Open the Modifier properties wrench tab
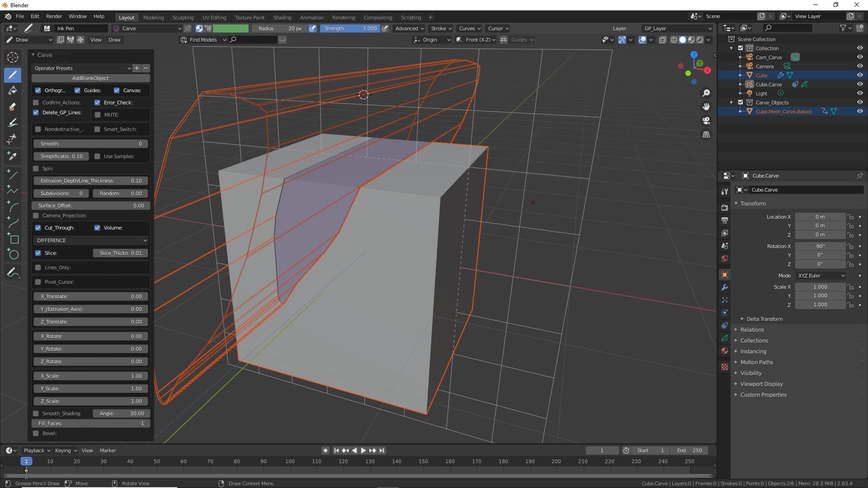This screenshot has width=868, height=488. click(725, 287)
